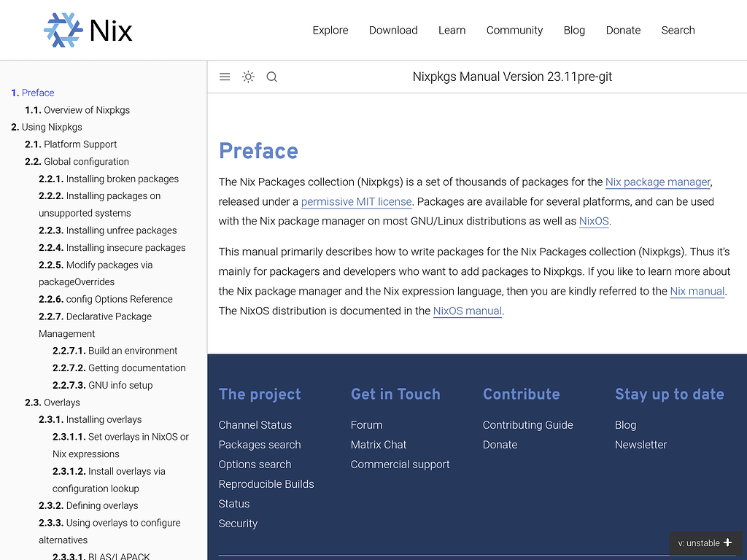The image size is (747, 560).
Task: Click Blog in the top navigation
Action: point(574,30)
